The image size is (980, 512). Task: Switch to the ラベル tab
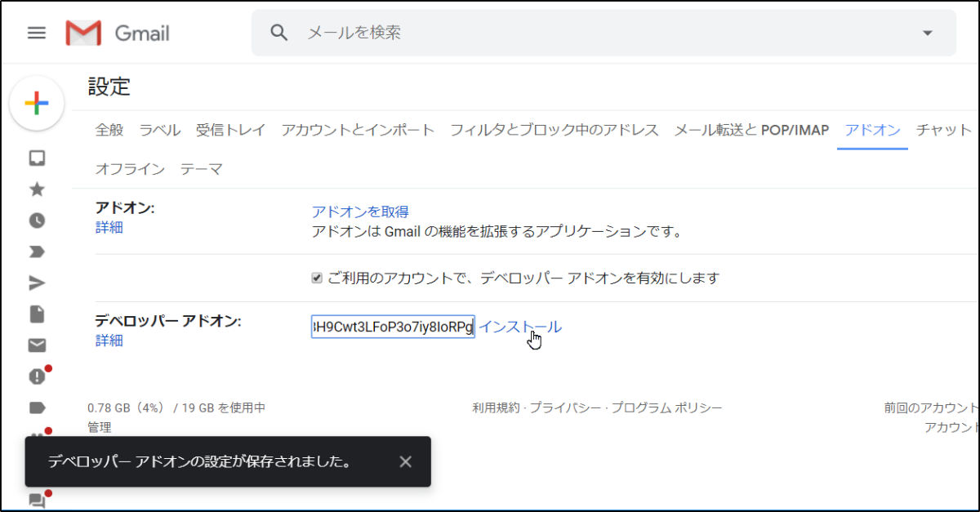(x=160, y=130)
